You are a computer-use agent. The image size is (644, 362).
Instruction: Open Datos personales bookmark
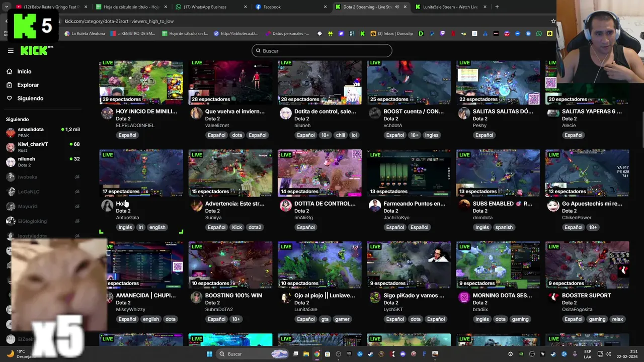[x=287, y=34]
